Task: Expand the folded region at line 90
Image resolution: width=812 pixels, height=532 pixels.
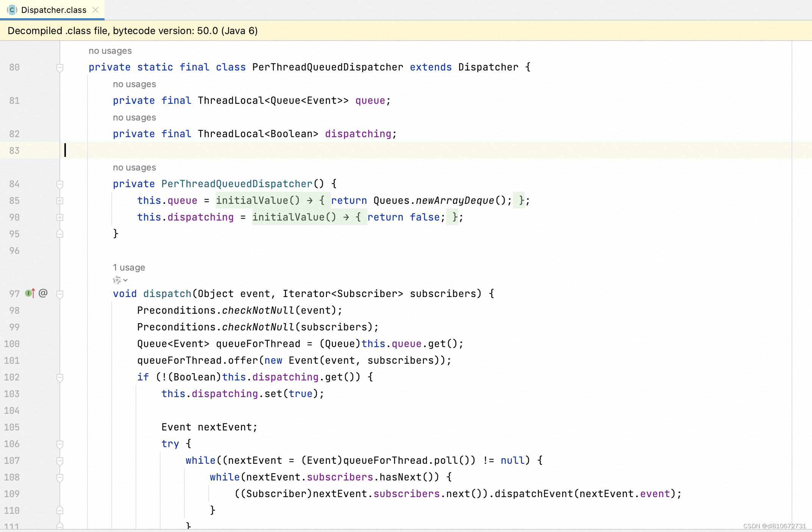Action: coord(59,217)
